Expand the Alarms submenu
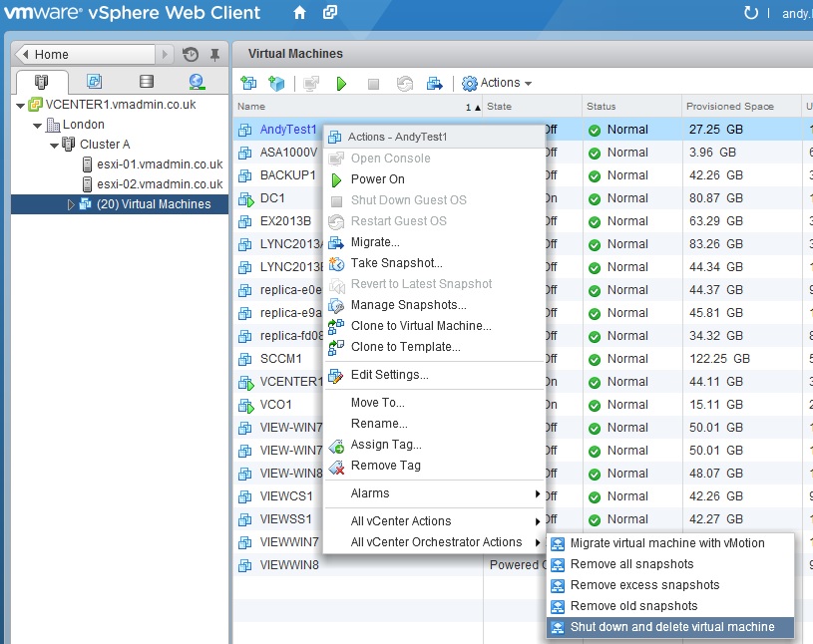Viewport: 813px width, 644px height. pos(435,493)
